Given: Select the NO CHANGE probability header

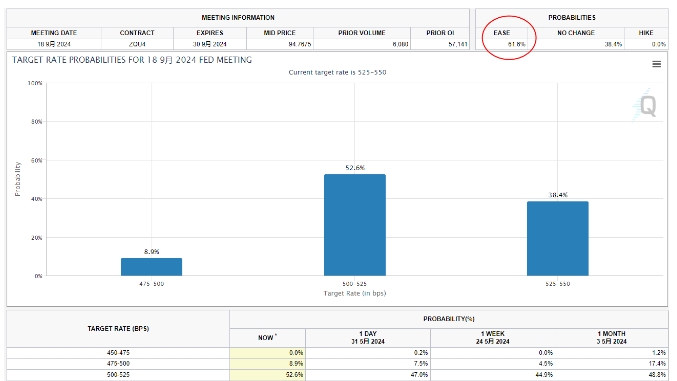Looking at the screenshot, I should click(576, 33).
